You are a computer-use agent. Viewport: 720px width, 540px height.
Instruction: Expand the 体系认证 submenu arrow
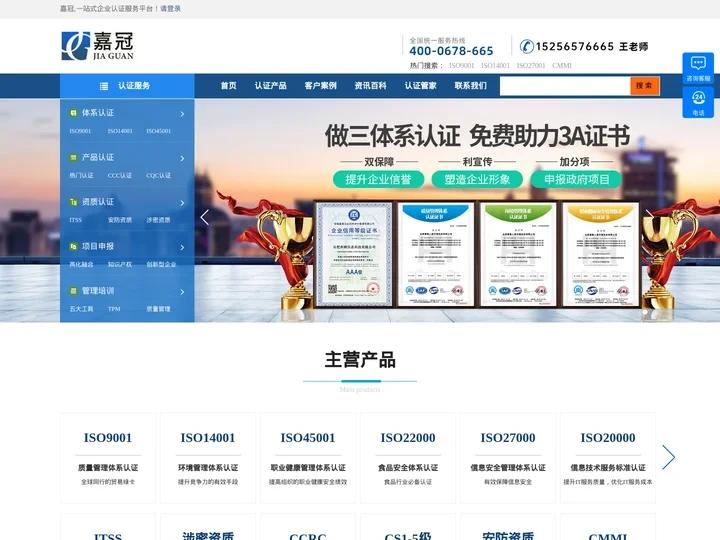[x=182, y=114]
